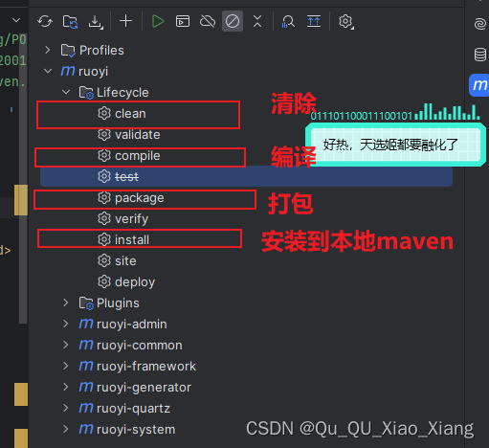Select the ruoyi root project label

[x=93, y=72]
